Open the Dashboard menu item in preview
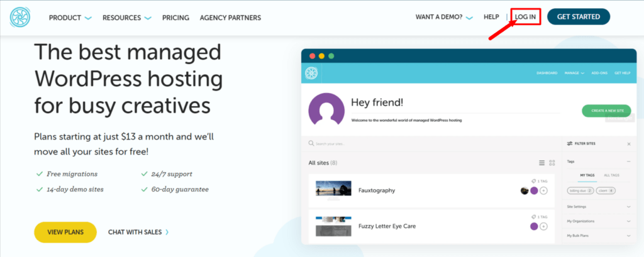The image size is (644, 257). tap(547, 73)
